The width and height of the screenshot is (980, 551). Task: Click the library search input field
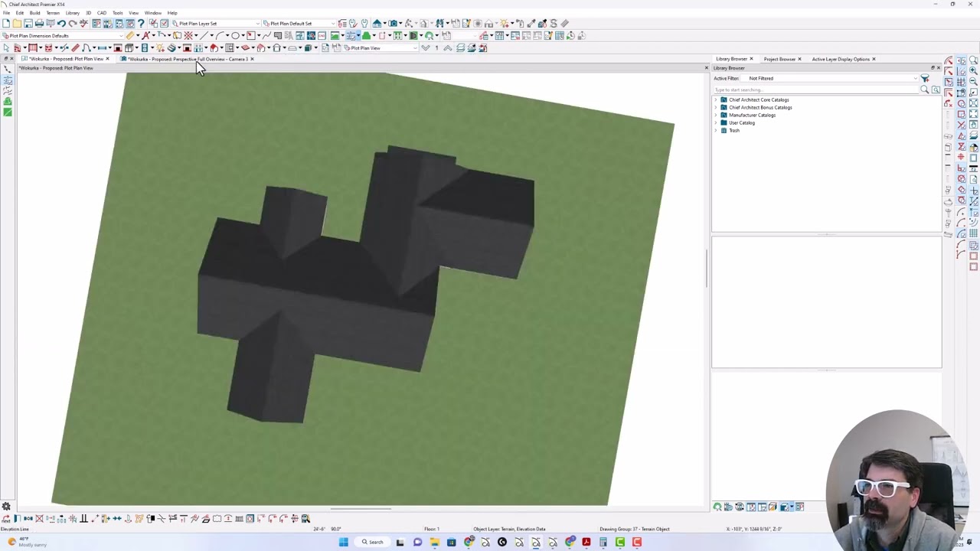pyautogui.click(x=816, y=90)
